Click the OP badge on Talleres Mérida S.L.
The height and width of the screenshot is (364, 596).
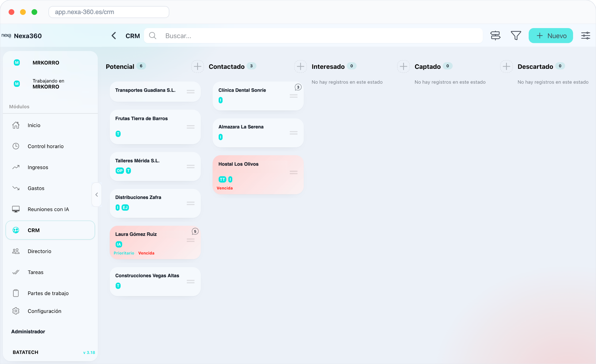tap(120, 171)
